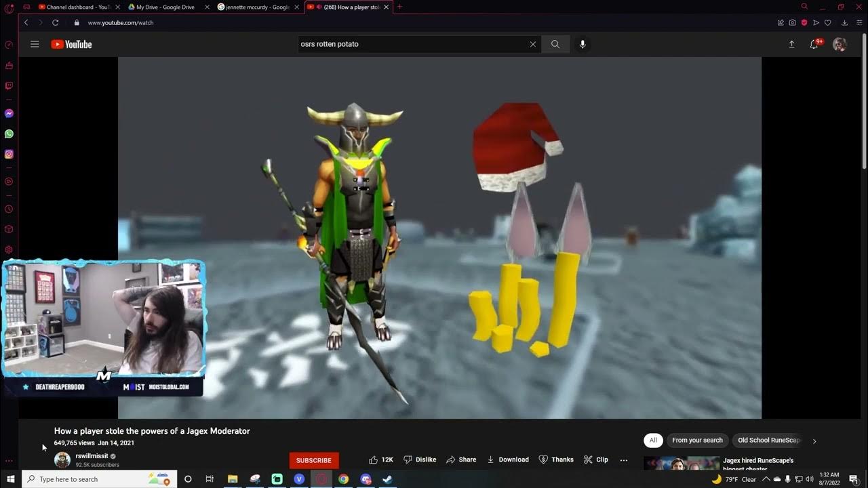Click the Dislike button
The width and height of the screenshot is (868, 488).
pos(420,460)
